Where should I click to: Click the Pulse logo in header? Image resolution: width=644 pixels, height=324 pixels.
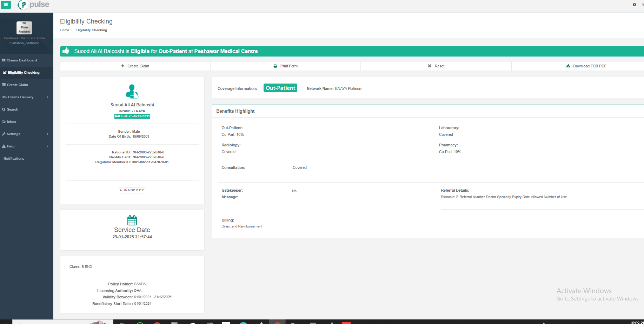[34, 5]
